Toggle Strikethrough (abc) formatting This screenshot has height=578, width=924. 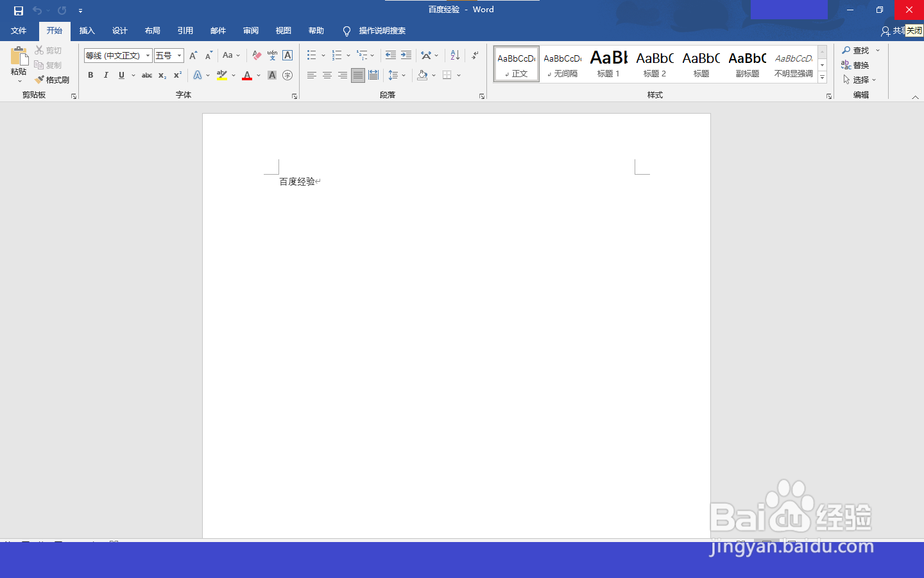click(x=147, y=75)
